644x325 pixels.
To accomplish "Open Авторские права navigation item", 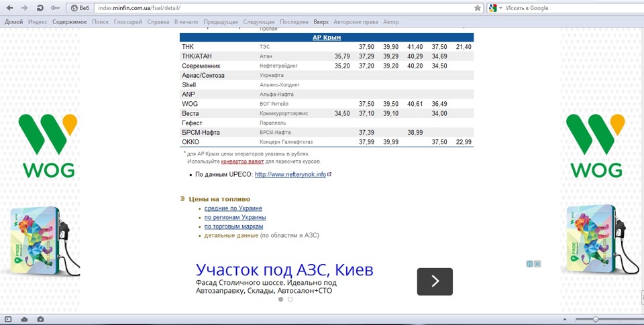I will pos(356,22).
